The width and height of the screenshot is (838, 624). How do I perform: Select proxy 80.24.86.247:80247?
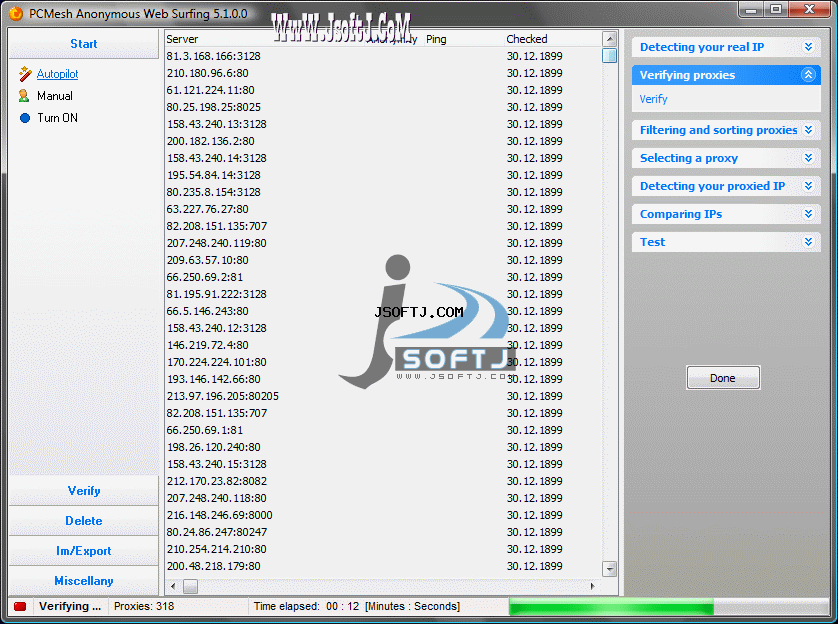coord(216,532)
